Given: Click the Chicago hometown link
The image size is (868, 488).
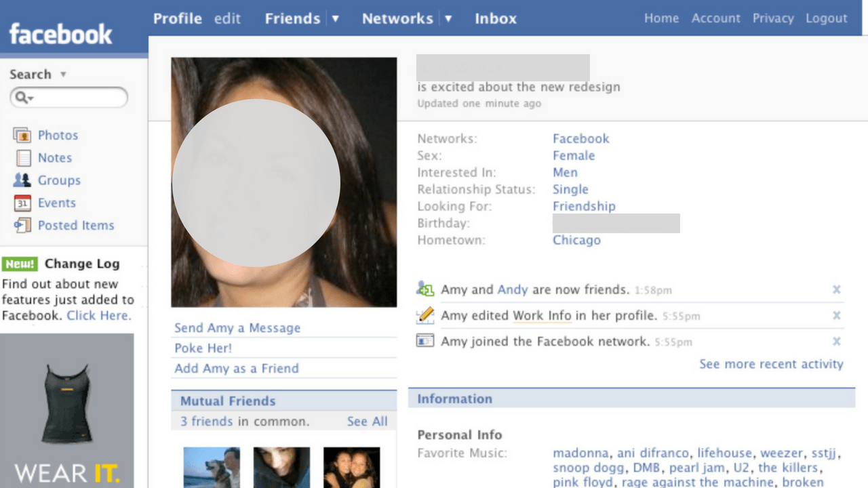Looking at the screenshot, I should tap(576, 240).
